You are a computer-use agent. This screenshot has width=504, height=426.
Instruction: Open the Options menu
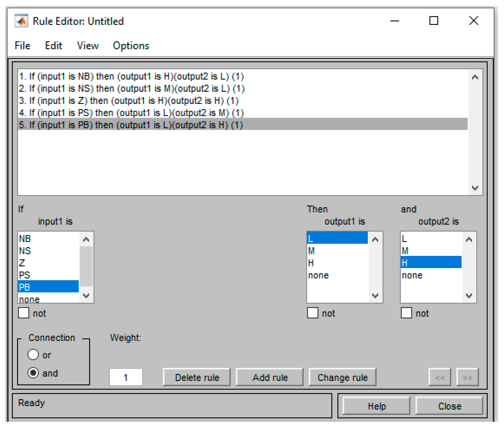131,46
